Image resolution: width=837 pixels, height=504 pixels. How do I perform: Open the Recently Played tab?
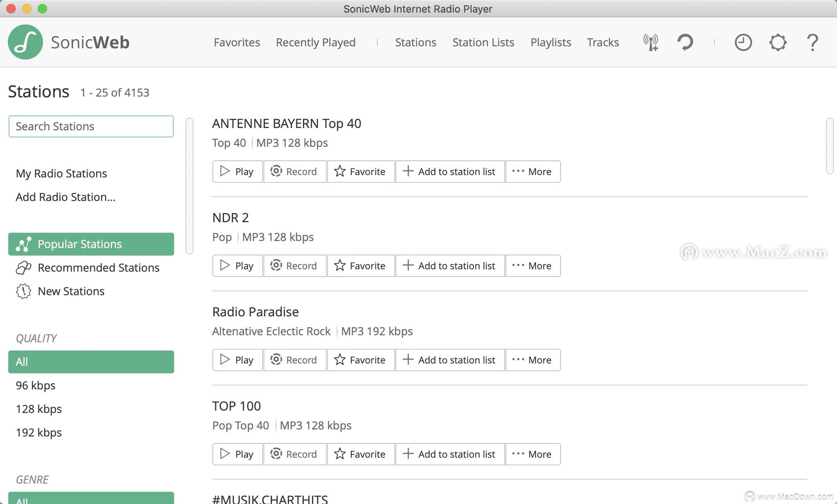point(316,42)
